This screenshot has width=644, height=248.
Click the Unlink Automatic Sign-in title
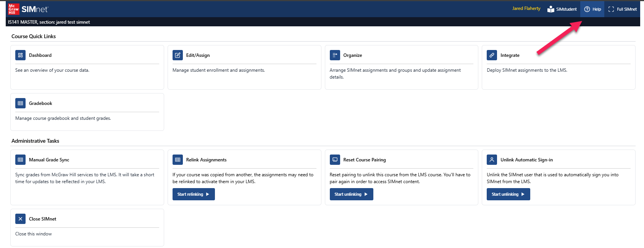pyautogui.click(x=526, y=160)
